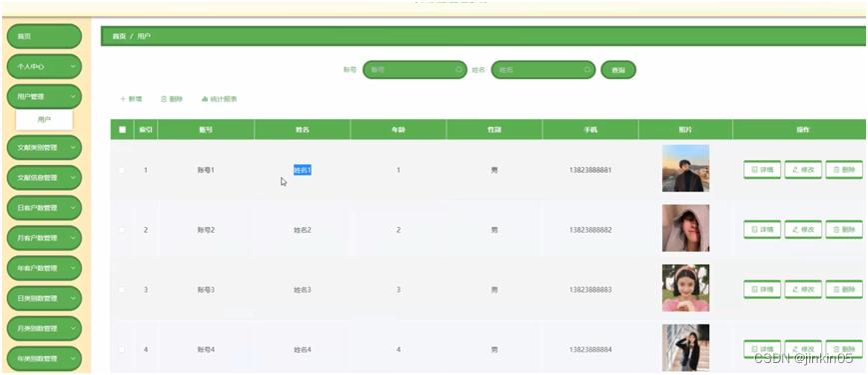The image size is (868, 375).
Task: Click 修改 for row 账号3
Action: tap(803, 289)
